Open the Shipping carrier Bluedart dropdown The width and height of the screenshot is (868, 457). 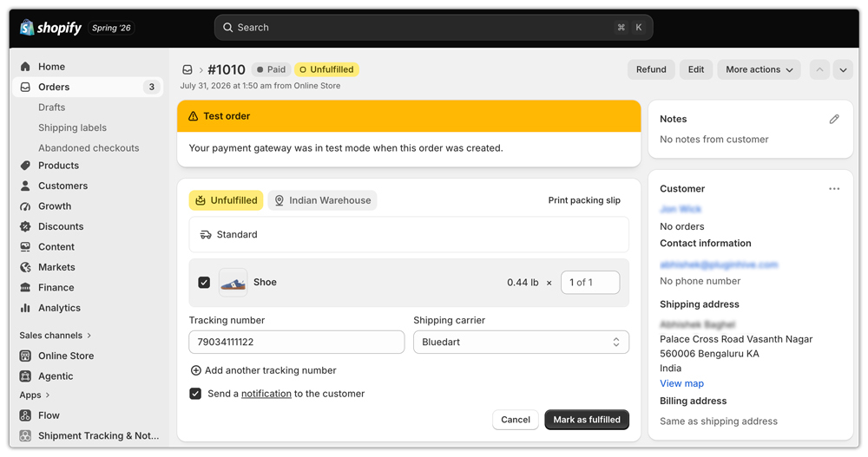tap(521, 343)
